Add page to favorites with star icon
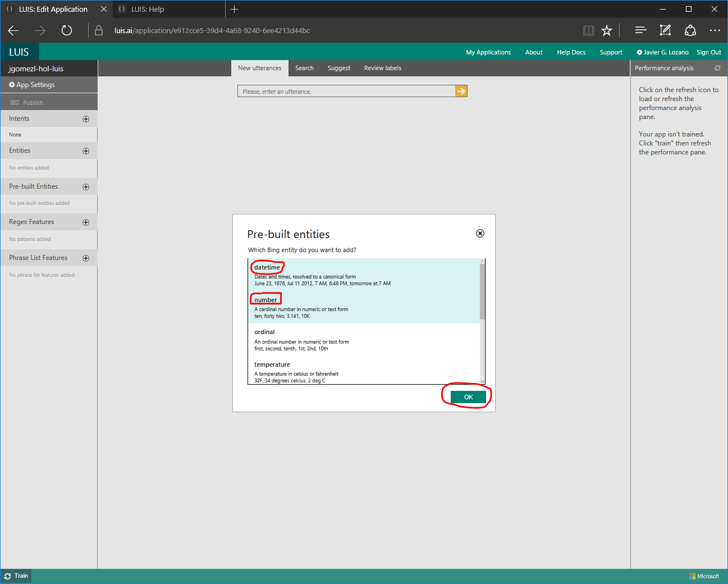This screenshot has height=584, width=728. pyautogui.click(x=607, y=30)
